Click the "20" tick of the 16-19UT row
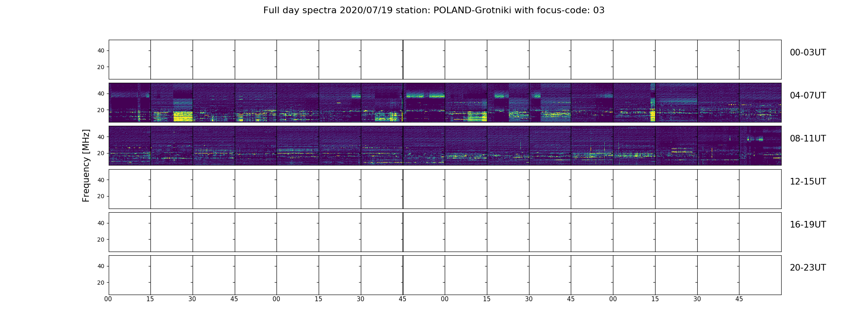 click(x=100, y=240)
